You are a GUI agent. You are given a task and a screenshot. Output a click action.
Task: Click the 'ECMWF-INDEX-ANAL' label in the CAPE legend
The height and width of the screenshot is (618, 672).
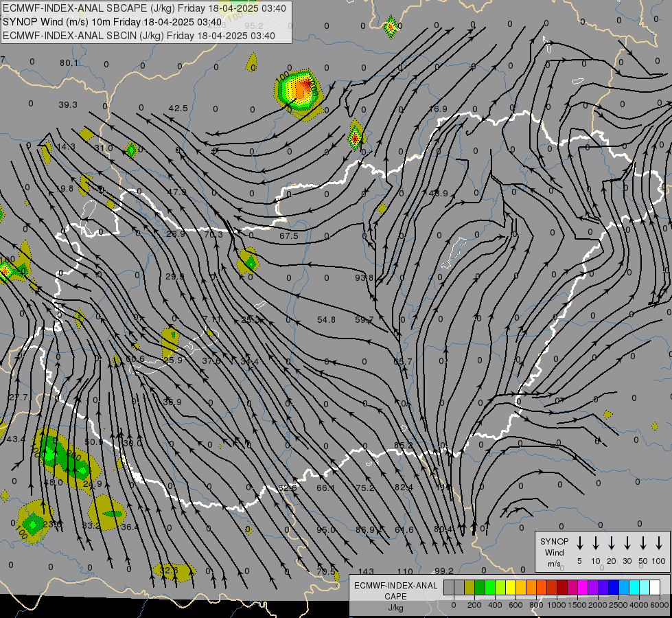pyautogui.click(x=395, y=586)
